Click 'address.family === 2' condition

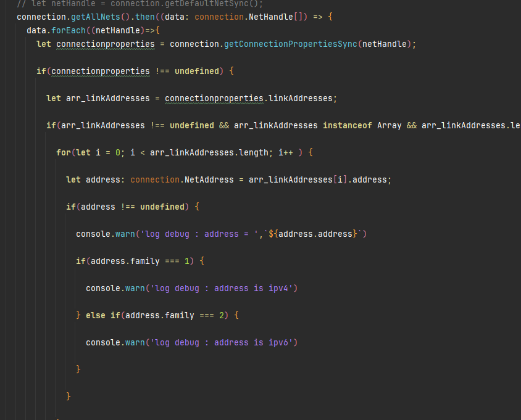(x=175, y=315)
